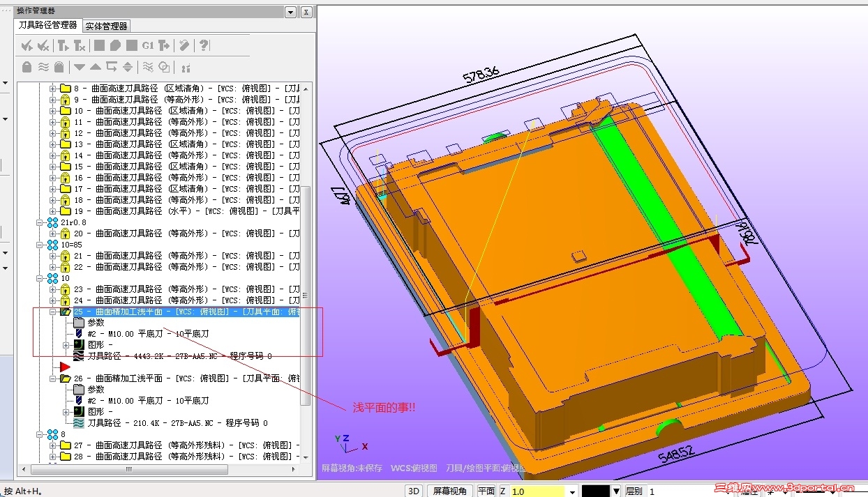The image size is (868, 497).
Task: Select operation 25 曲面精加工浅平面 row
Action: [186, 312]
